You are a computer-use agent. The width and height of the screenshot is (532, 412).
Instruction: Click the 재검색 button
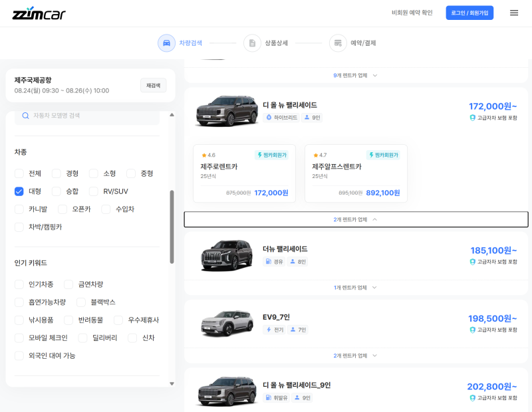(154, 85)
